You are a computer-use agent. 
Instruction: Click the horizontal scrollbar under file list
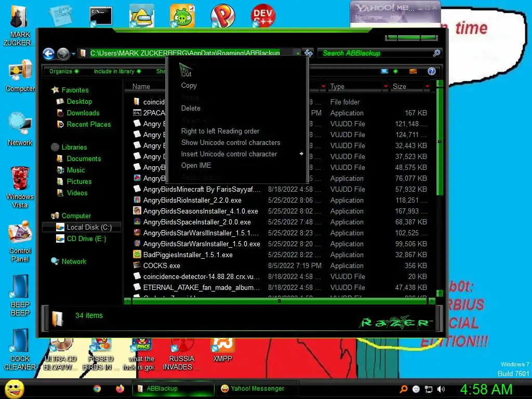(279, 301)
